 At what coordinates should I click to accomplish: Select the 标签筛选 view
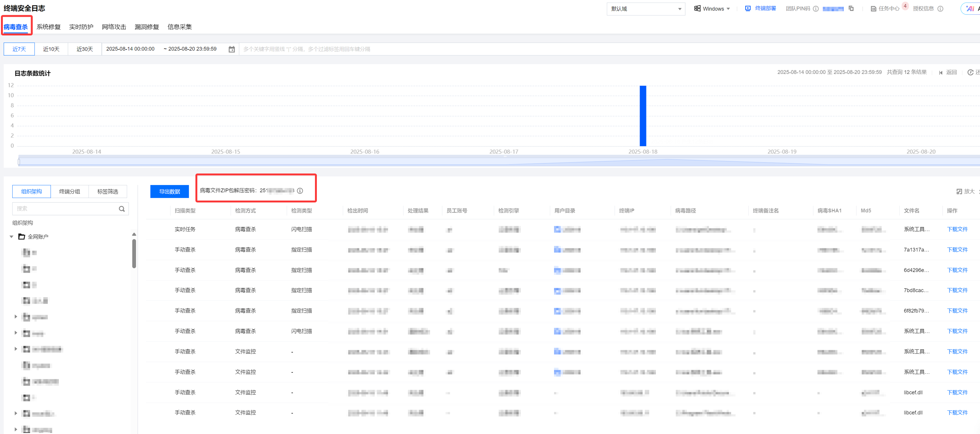[x=108, y=191]
